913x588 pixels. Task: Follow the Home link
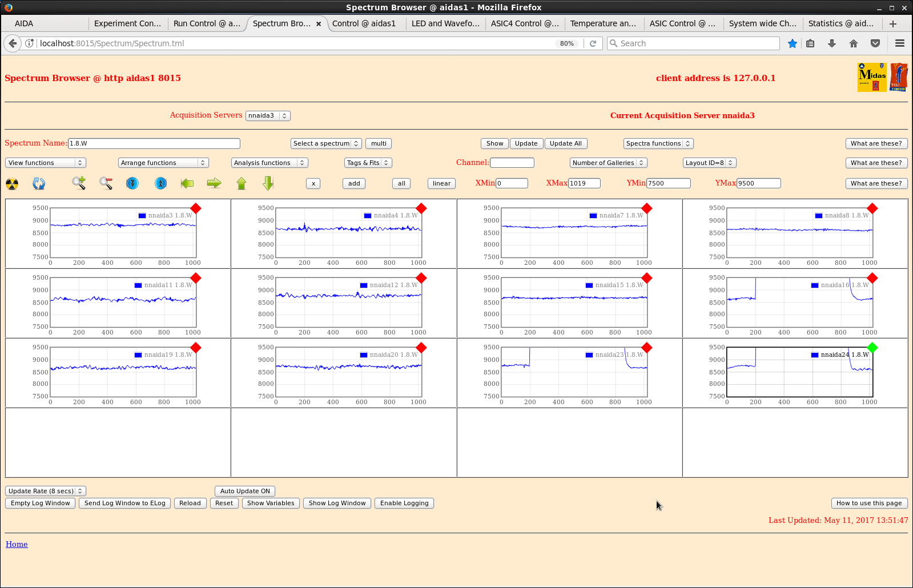click(17, 544)
